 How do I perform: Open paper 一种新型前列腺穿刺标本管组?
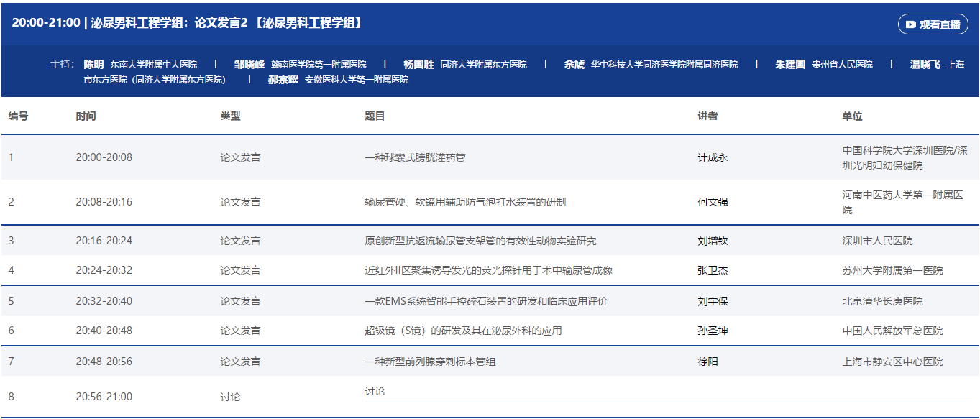pyautogui.click(x=430, y=362)
